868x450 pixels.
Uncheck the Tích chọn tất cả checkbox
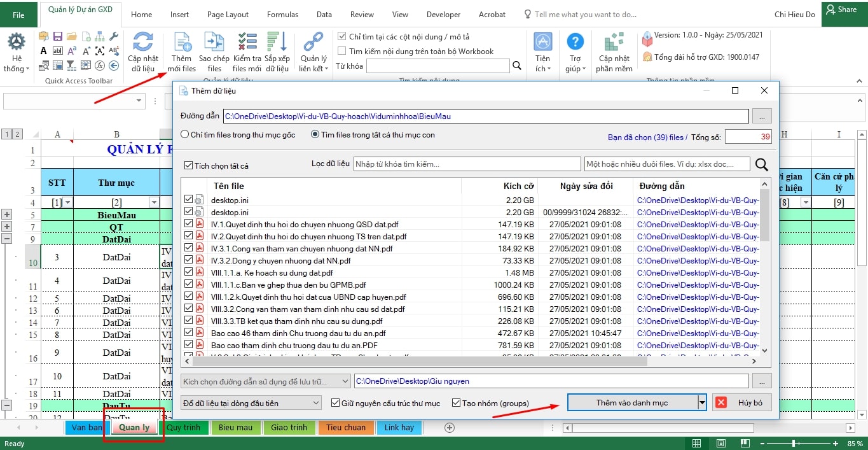pos(188,165)
